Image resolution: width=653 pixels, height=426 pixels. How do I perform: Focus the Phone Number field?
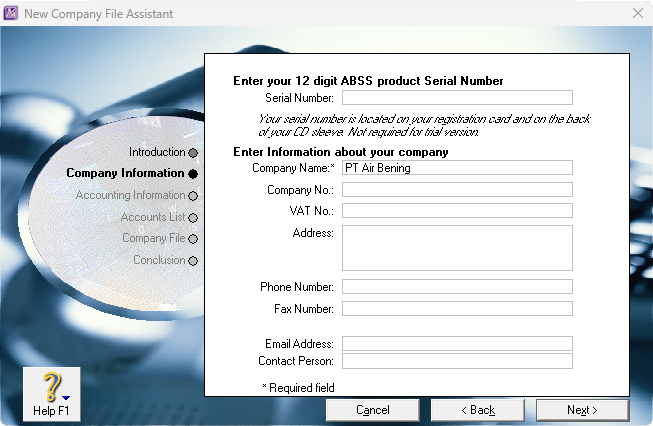(457, 286)
